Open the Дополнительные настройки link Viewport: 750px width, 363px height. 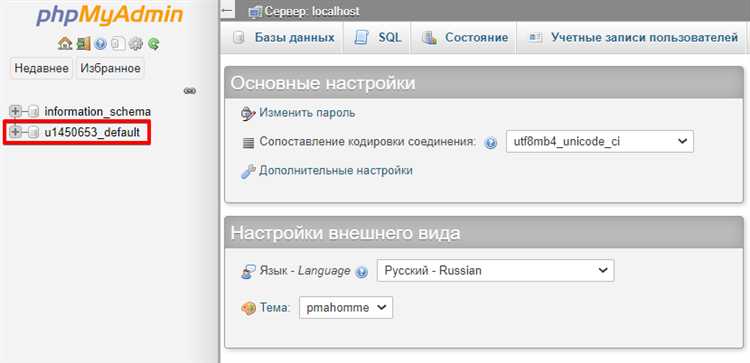pyautogui.click(x=336, y=171)
